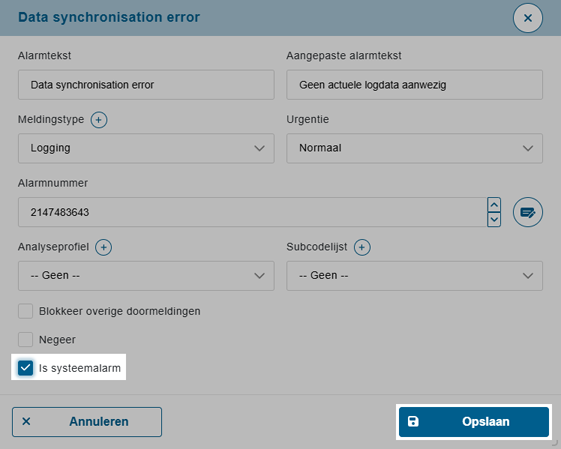Click the floppy disk icon on Opslaan
561x449 pixels.
(413, 421)
